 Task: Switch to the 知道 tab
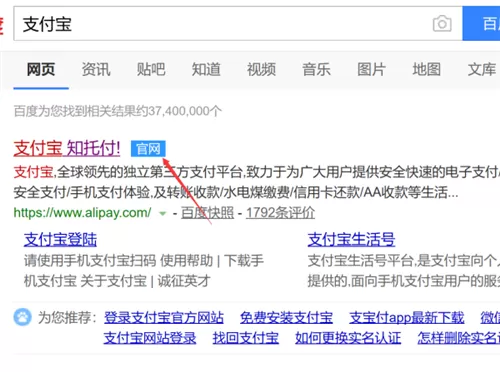[x=206, y=69]
